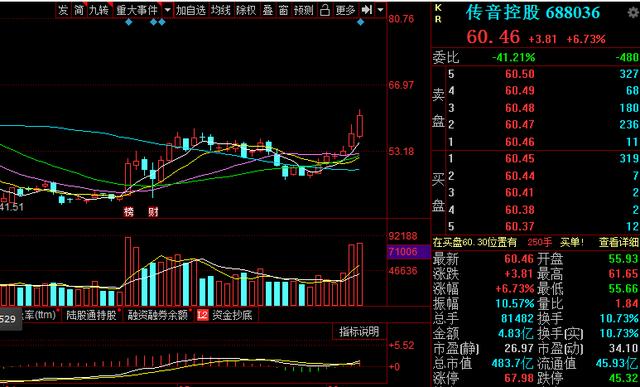Click the tallest volume bar near 榜 marker
The image size is (640, 387).
[128, 271]
